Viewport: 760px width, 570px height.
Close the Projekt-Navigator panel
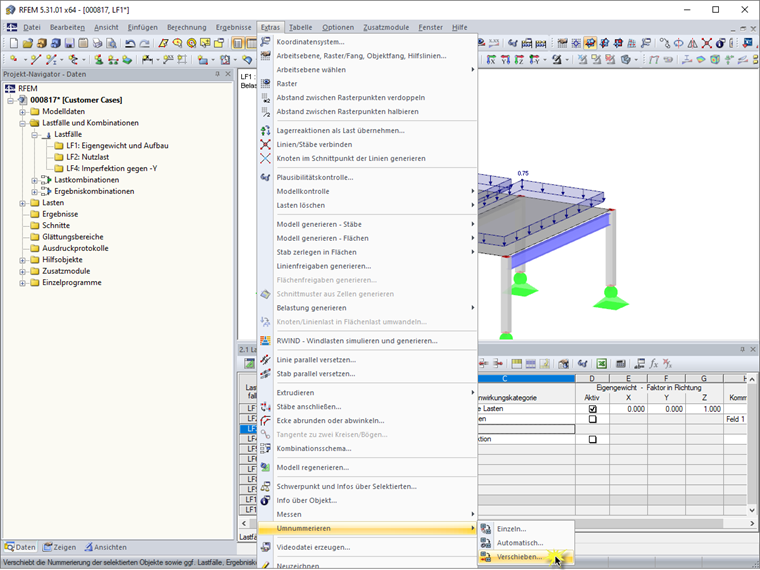(x=228, y=74)
